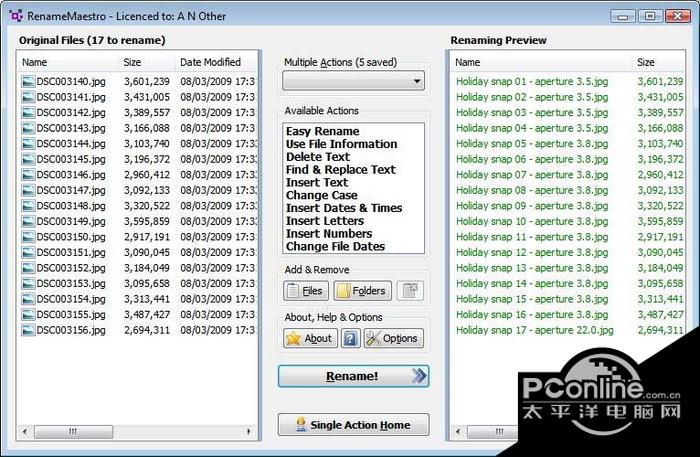Choose the Insert Letters action
The width and height of the screenshot is (700, 457).
(x=325, y=221)
